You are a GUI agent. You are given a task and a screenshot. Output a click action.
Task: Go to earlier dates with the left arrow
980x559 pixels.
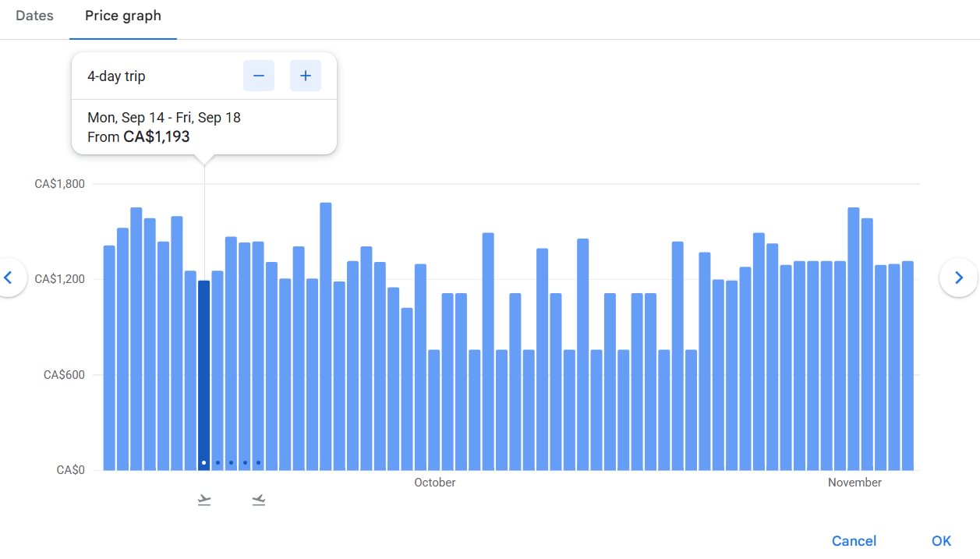(9, 277)
